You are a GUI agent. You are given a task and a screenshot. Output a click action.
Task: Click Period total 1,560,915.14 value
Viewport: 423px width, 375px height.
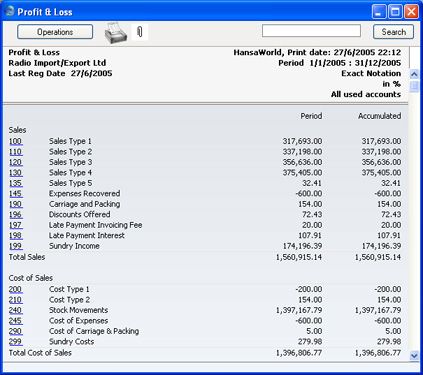tap(299, 257)
